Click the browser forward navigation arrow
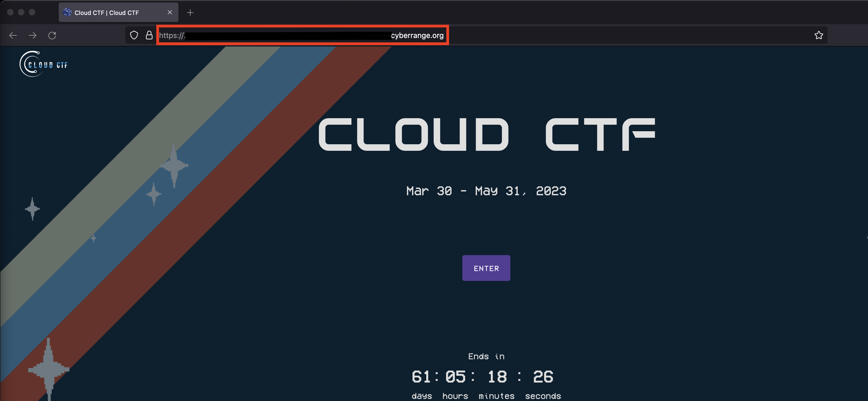The width and height of the screenshot is (868, 401). click(x=33, y=35)
